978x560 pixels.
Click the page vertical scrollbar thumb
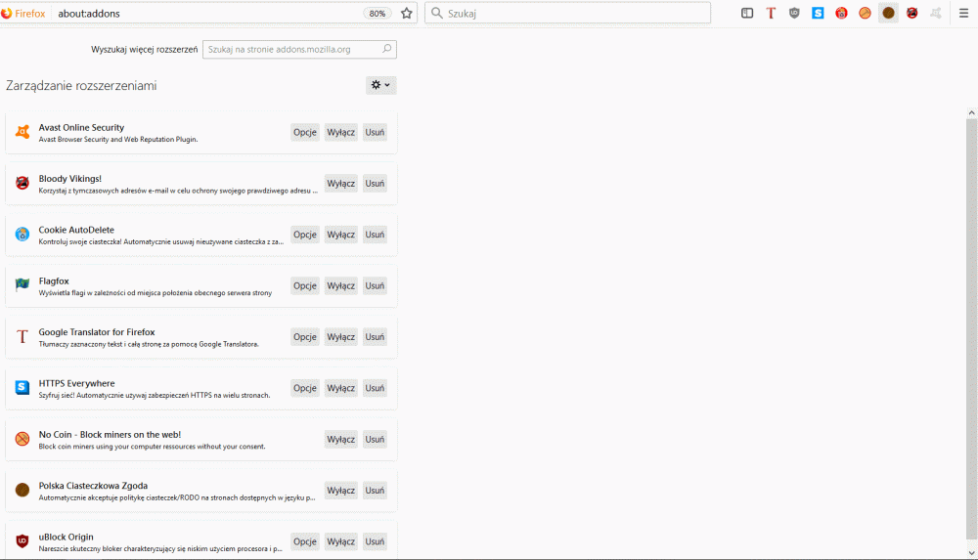point(971,328)
